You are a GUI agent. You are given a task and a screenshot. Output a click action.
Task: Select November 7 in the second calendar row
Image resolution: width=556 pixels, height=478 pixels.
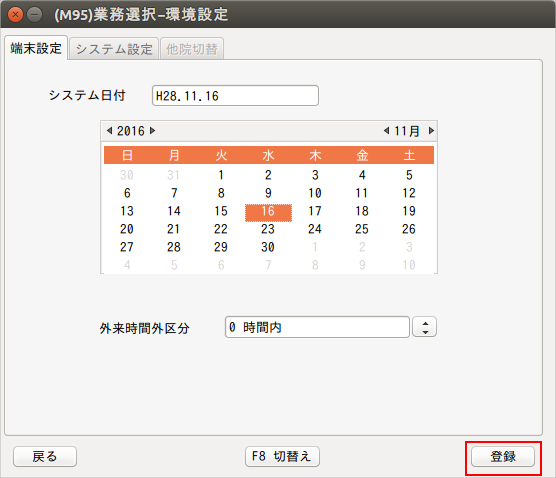point(174,193)
